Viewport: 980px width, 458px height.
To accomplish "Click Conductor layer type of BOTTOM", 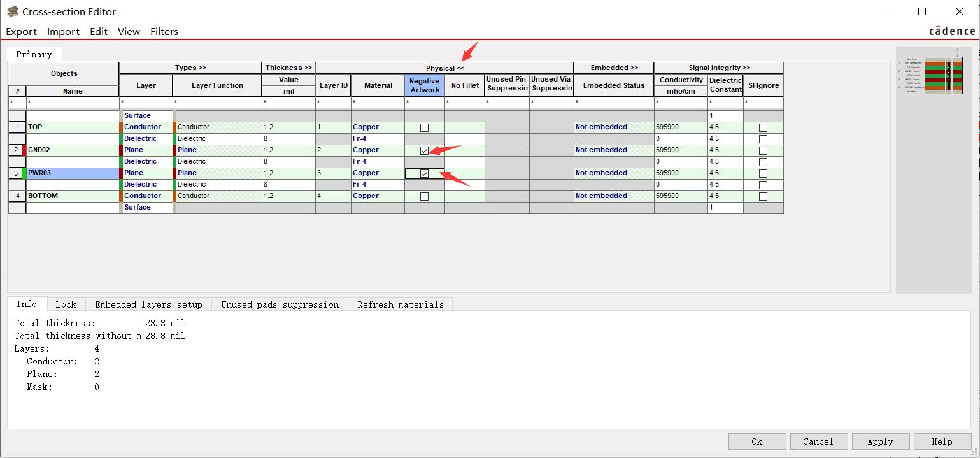I will 146,196.
